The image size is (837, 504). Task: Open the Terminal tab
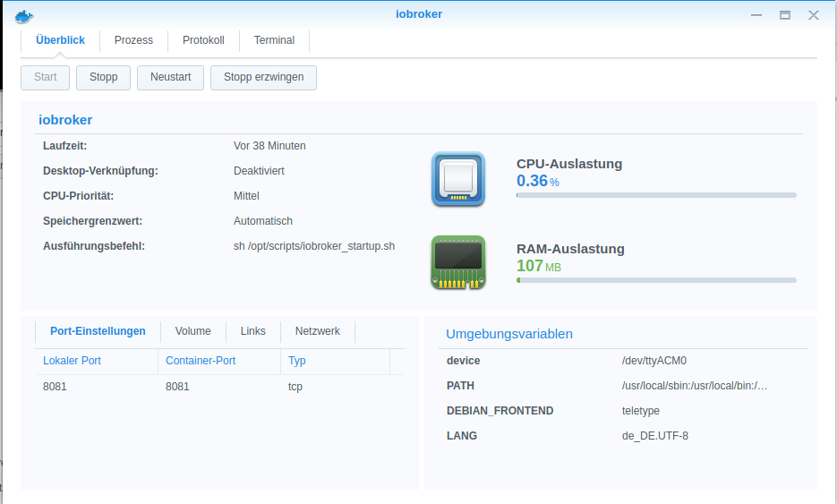click(274, 40)
